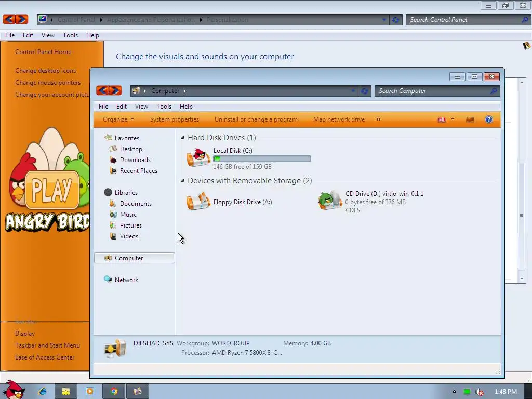532x399 pixels.
Task: Click the refresh icon beside Computer address bar
Action: (x=364, y=91)
